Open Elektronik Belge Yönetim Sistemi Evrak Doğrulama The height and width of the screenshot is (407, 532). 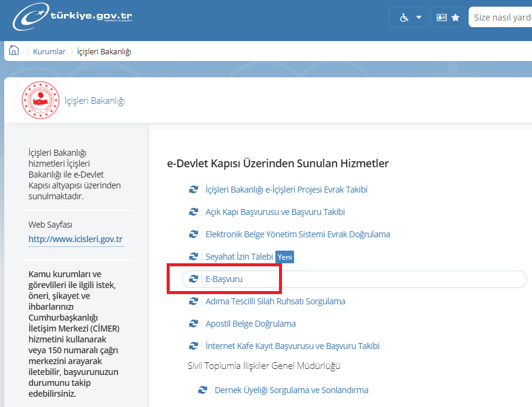[298, 234]
